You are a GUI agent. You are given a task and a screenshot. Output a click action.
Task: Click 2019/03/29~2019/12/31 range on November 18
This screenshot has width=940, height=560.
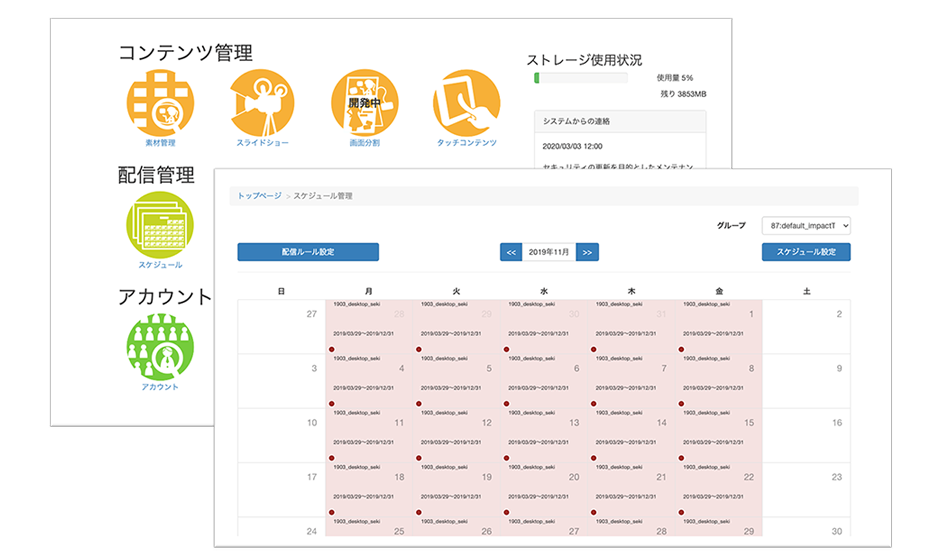coord(363,496)
